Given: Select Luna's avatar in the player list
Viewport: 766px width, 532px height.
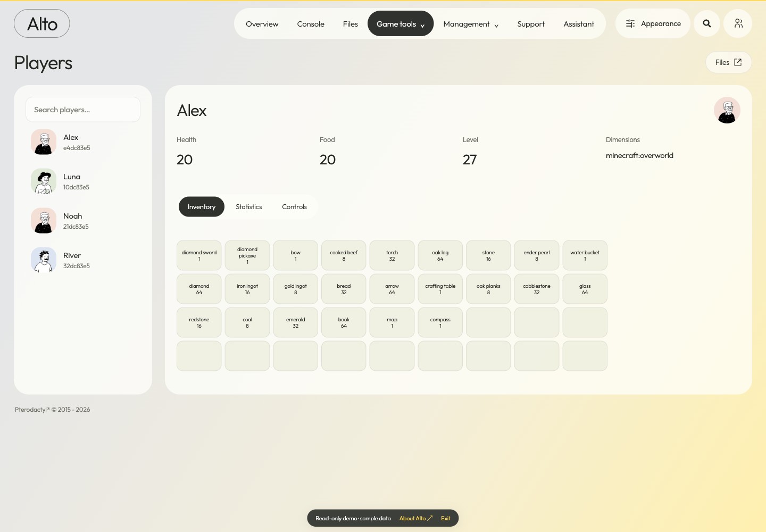Looking at the screenshot, I should [44, 181].
